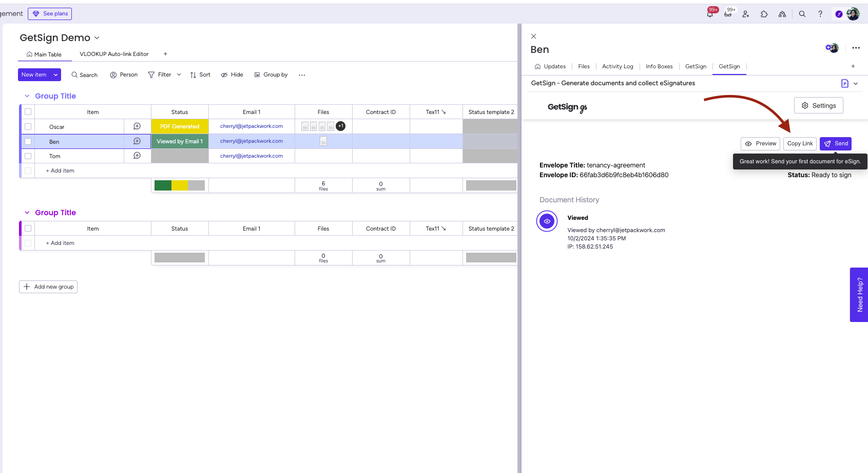Open the notifications bell icon
868x473 pixels.
tap(710, 14)
